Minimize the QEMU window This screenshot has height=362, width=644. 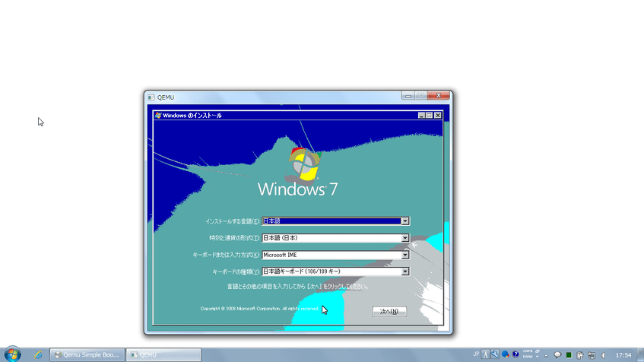click(408, 96)
